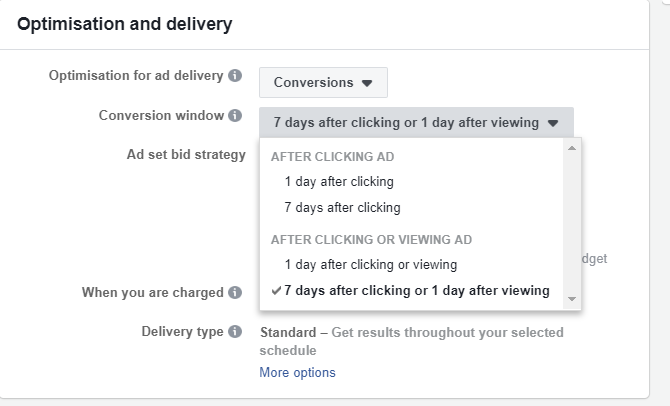Open the More options link
Screen dimensions: 670x406
point(297,373)
